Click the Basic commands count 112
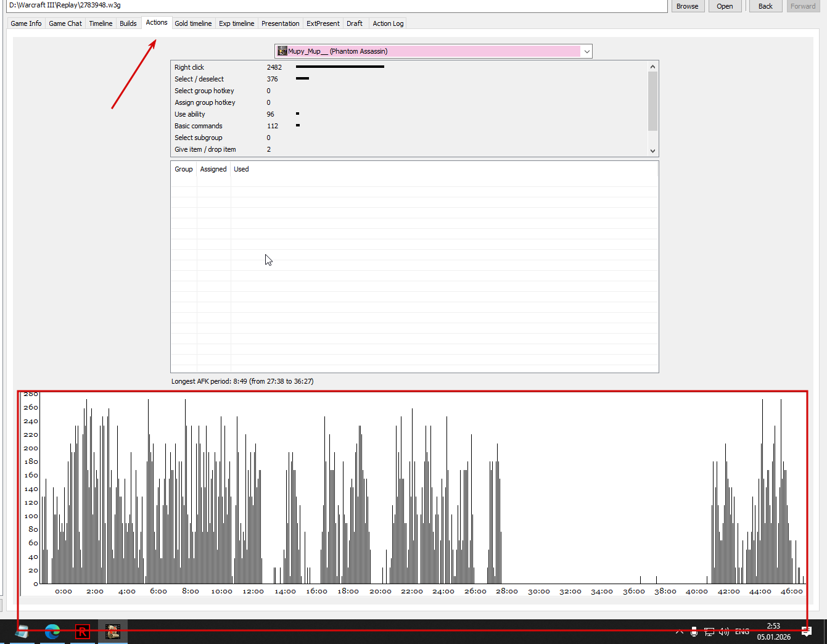This screenshot has width=827, height=644. (272, 126)
